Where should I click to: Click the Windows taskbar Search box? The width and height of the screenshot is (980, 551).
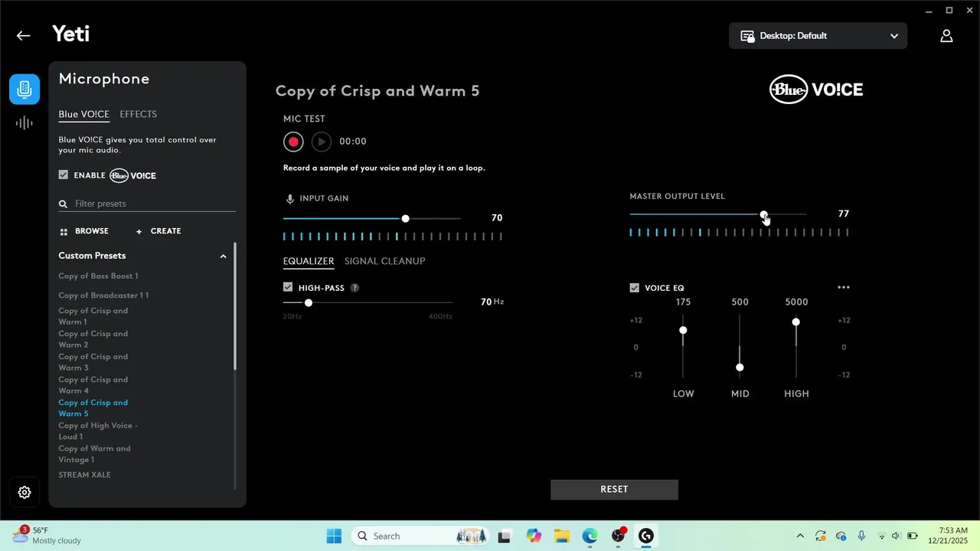[420, 536]
